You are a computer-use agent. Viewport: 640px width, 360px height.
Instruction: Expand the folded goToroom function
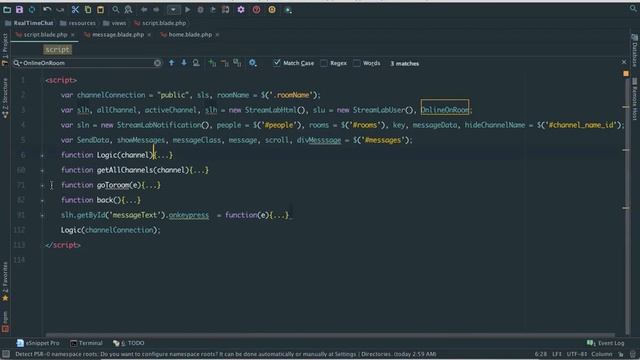42,186
